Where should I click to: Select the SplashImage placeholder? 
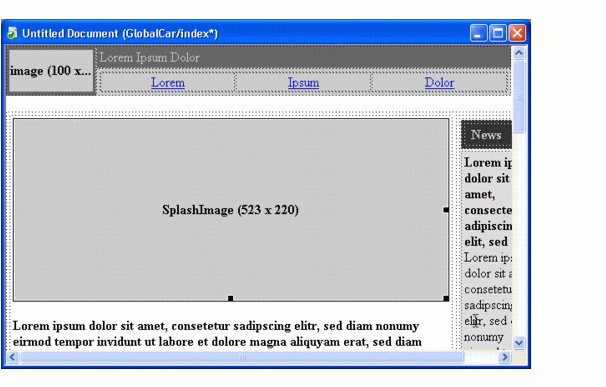click(x=231, y=210)
